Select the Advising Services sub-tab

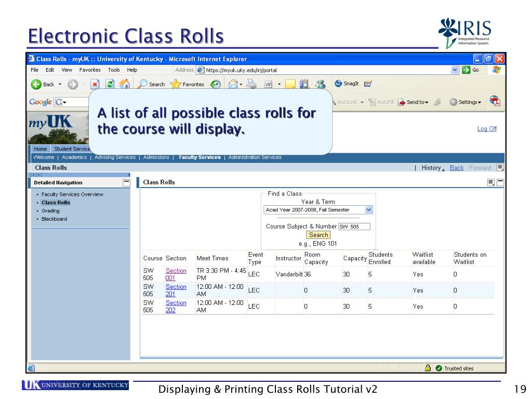115,157
